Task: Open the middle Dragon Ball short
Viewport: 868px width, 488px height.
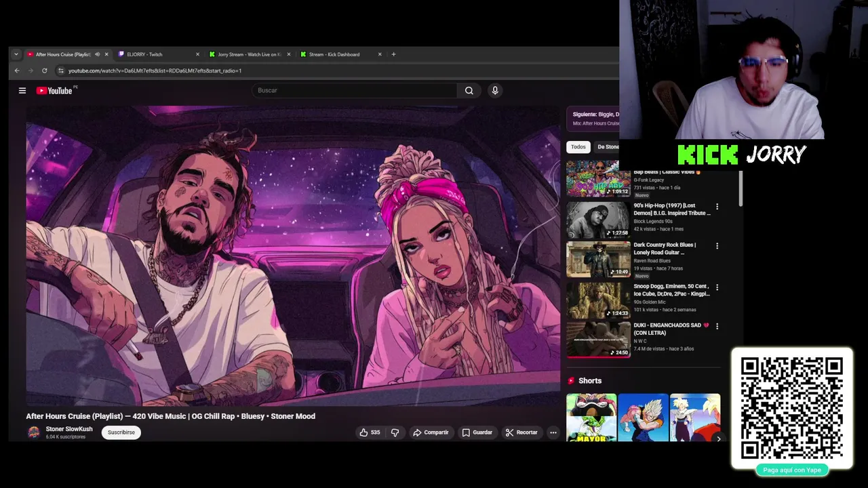Action: (643, 418)
